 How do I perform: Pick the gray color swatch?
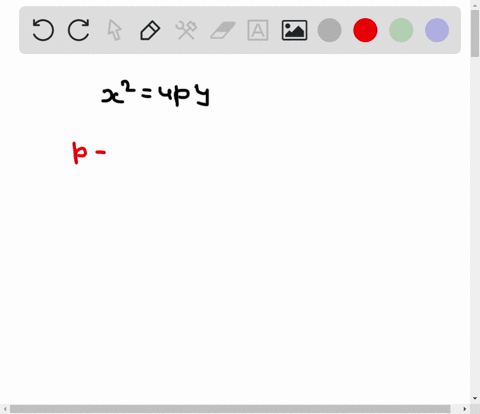click(x=329, y=30)
